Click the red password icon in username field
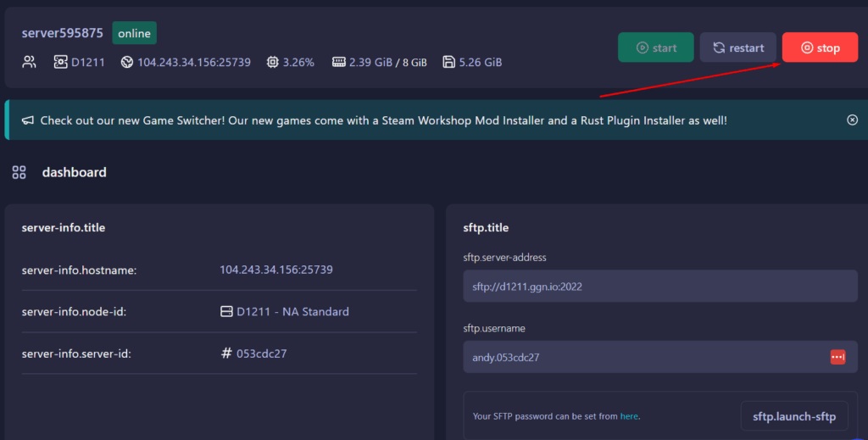Screen dimensions: 868x440 pos(837,357)
